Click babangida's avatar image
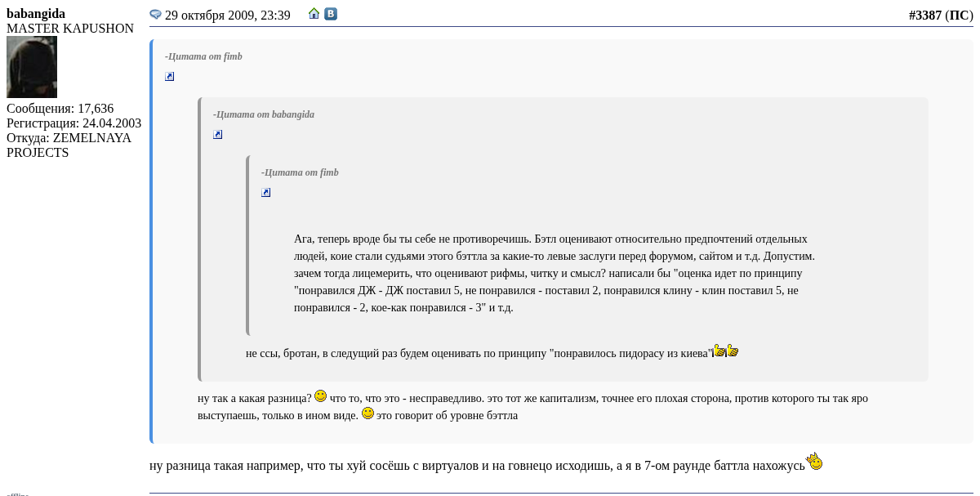 point(32,67)
